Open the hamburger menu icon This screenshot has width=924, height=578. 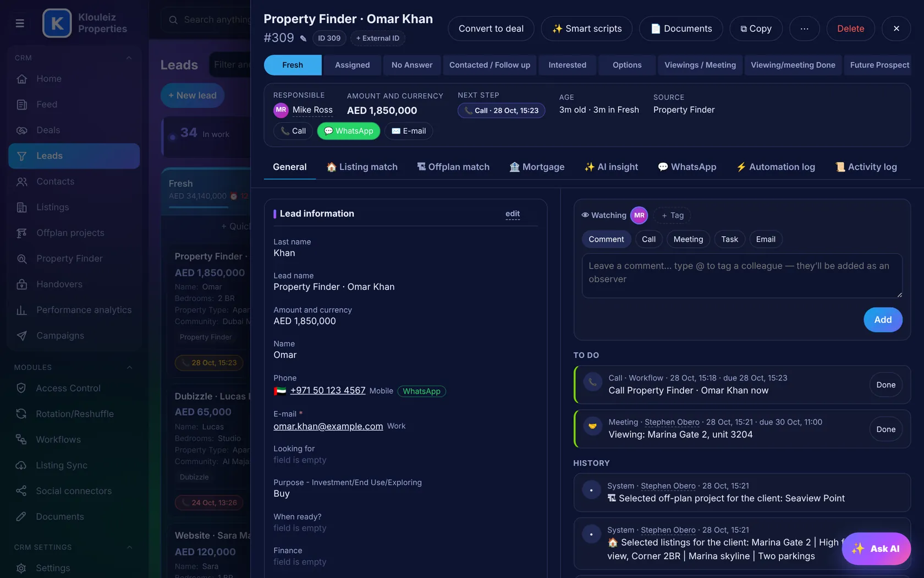[x=20, y=23]
